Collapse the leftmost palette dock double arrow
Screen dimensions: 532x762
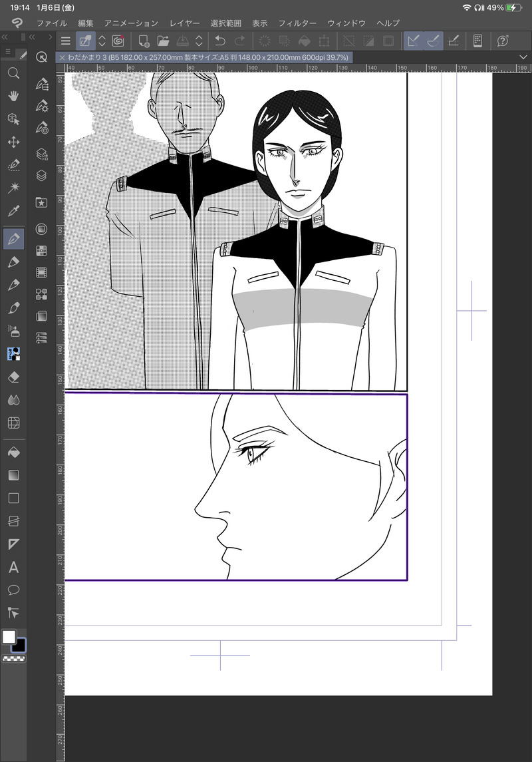[5, 37]
